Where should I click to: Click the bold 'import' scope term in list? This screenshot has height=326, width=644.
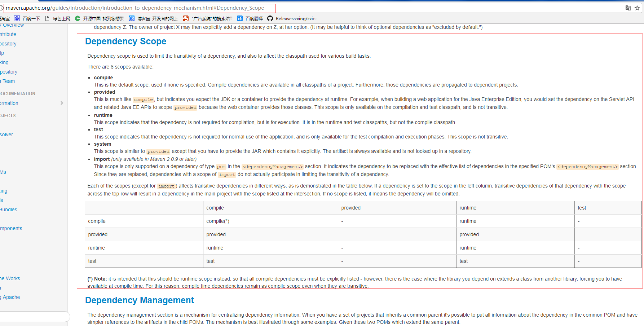coord(102,159)
